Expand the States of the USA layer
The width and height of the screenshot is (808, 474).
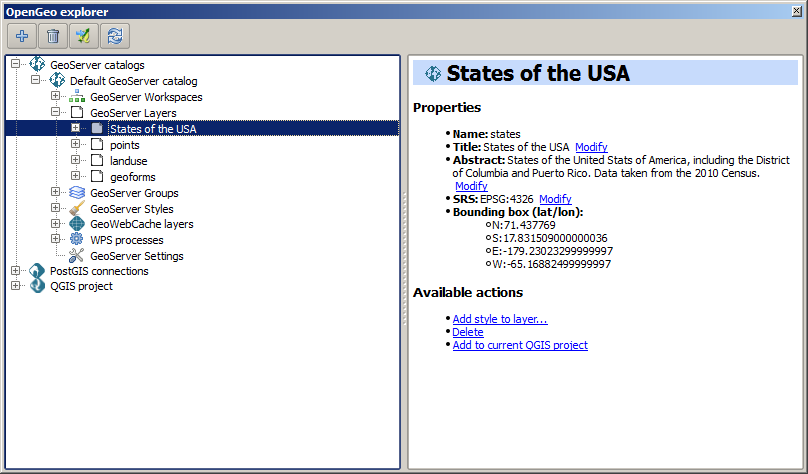click(x=76, y=129)
